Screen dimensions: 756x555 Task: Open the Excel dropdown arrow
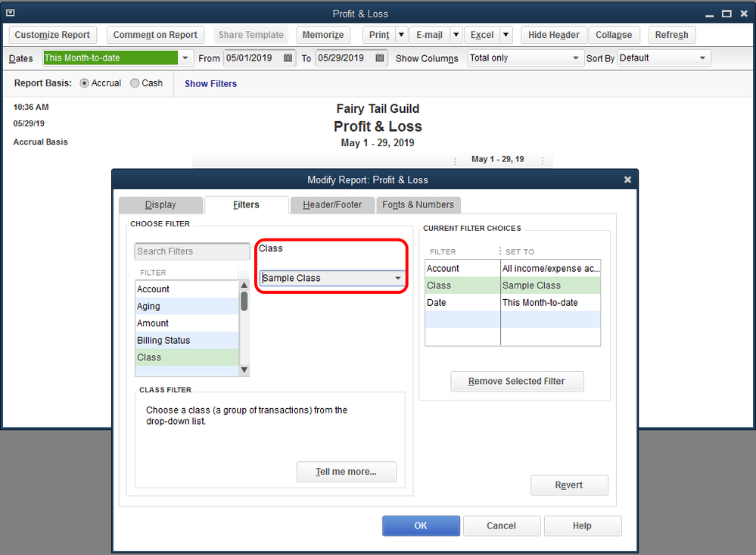pyautogui.click(x=506, y=35)
